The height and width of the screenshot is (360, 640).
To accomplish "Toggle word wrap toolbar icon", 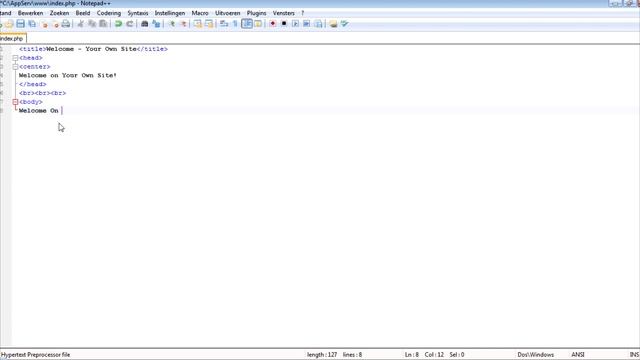I will tap(224, 24).
